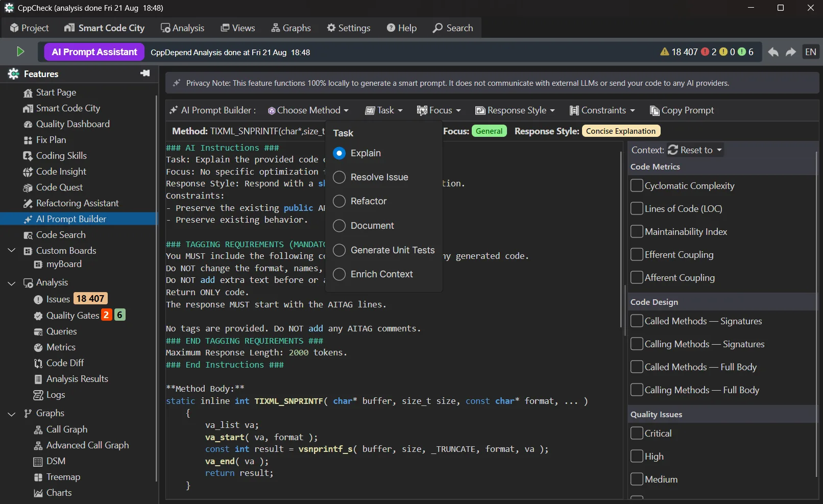Viewport: 823px width, 504px height.
Task: Click the Call Graph icon
Action: [38, 430]
